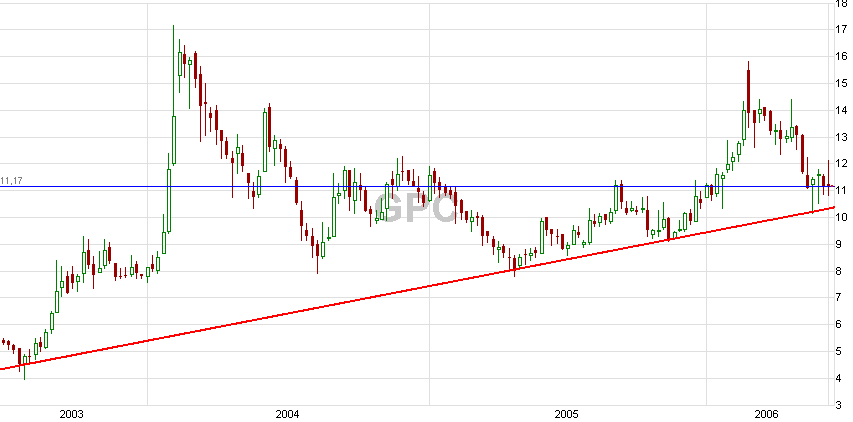Viewport: 853px width, 422px height.
Task: Click the price axis value 16
Action: (842, 57)
